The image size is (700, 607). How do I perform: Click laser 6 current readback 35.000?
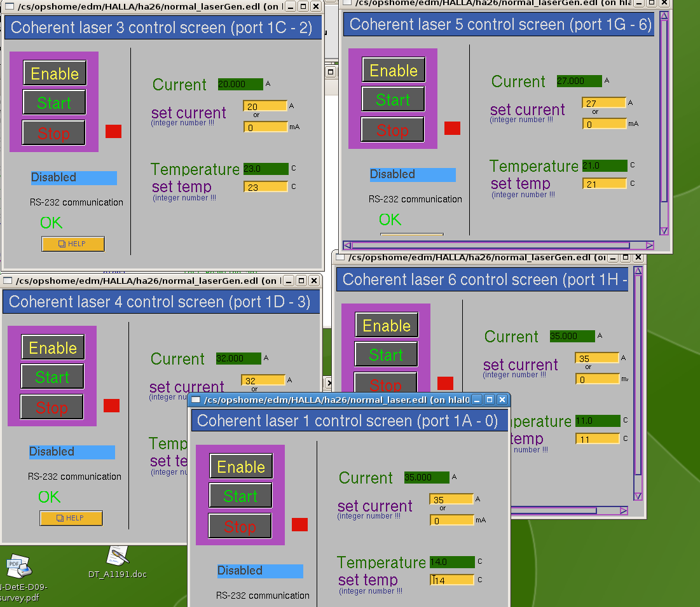coord(572,336)
